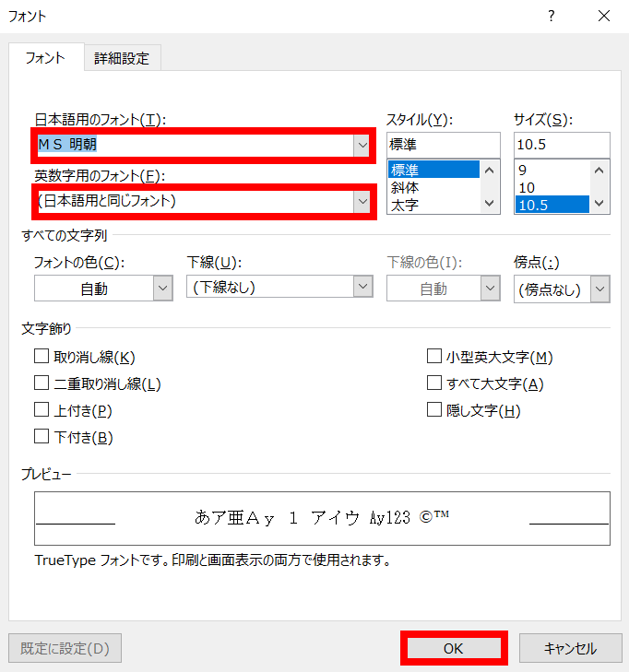Open the 傍点 emphasis mark dropdown

599,289
